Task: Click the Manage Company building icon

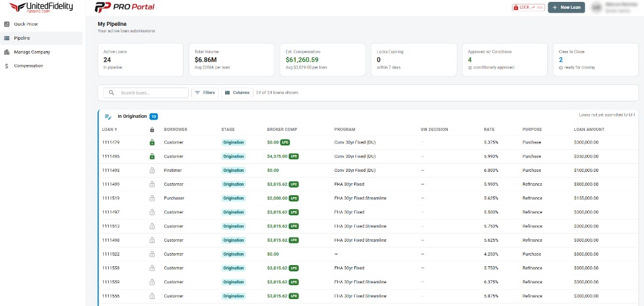Action: (x=6, y=52)
